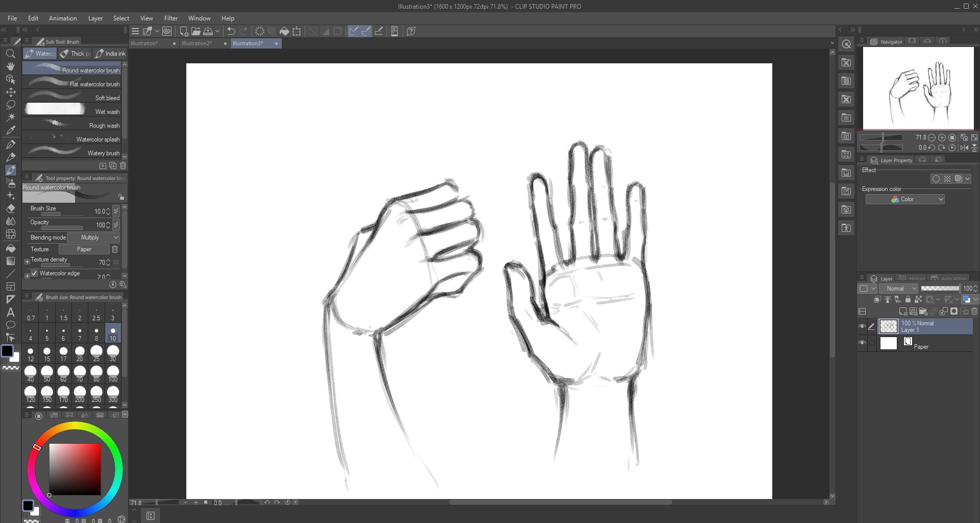Image resolution: width=980 pixels, height=523 pixels.
Task: Select the Lasso selection tool
Action: [x=10, y=105]
